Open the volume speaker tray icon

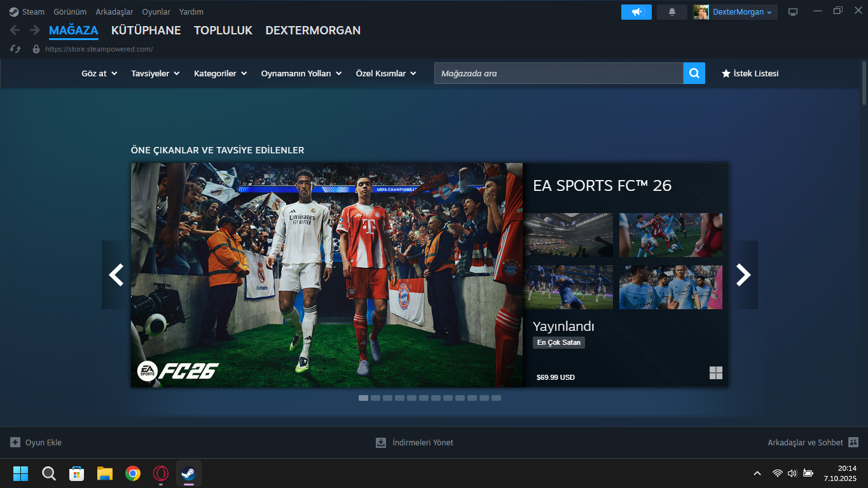coord(792,473)
